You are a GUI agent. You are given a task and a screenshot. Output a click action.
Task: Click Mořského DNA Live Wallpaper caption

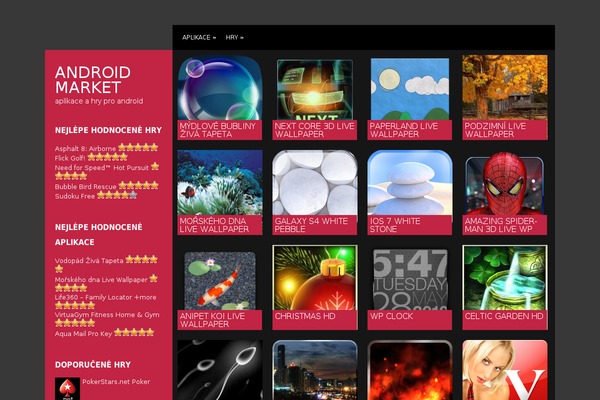[220, 225]
